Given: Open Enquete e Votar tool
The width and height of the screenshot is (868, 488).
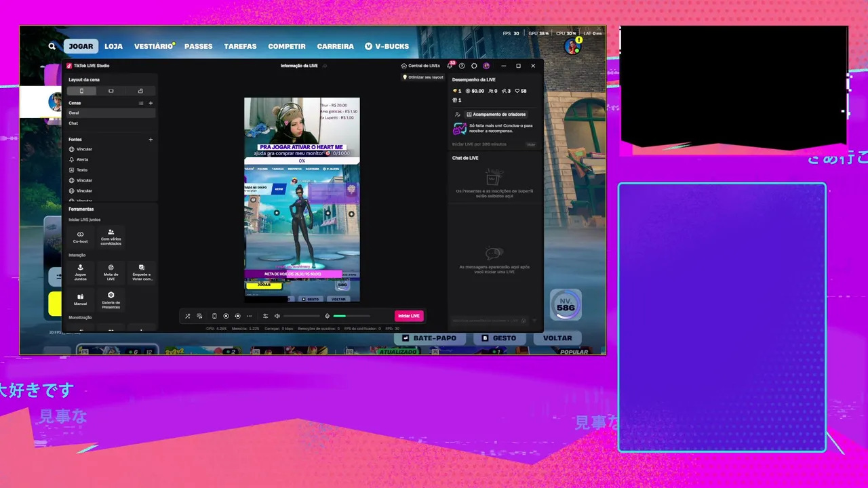Looking at the screenshot, I should [142, 272].
